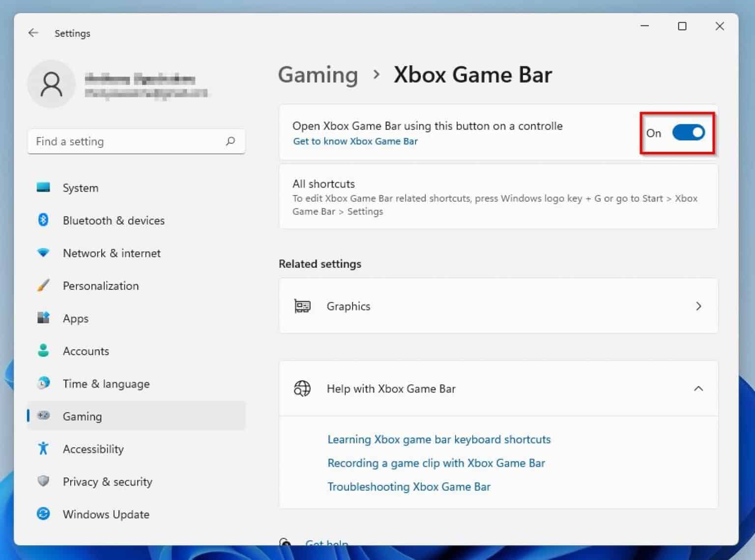Go to Gaming breadcrumb
The image size is (755, 560).
[318, 75]
